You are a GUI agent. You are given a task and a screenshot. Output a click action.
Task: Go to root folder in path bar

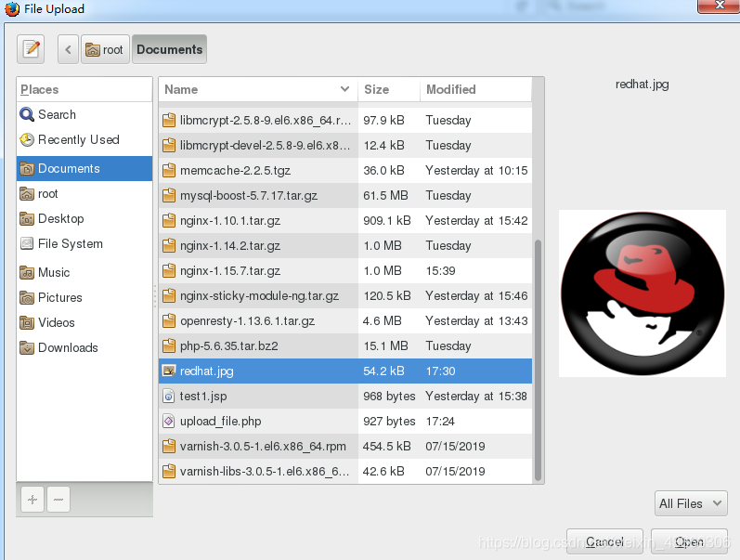105,49
